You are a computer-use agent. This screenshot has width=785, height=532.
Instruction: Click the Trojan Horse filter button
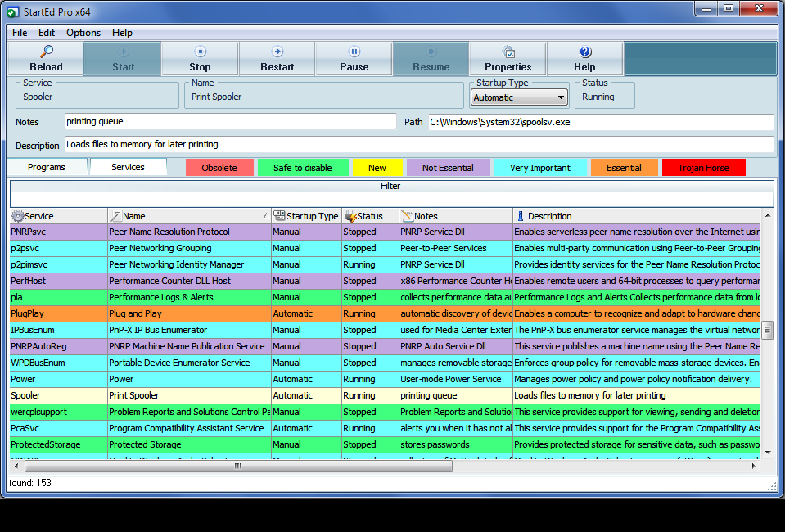coord(705,167)
